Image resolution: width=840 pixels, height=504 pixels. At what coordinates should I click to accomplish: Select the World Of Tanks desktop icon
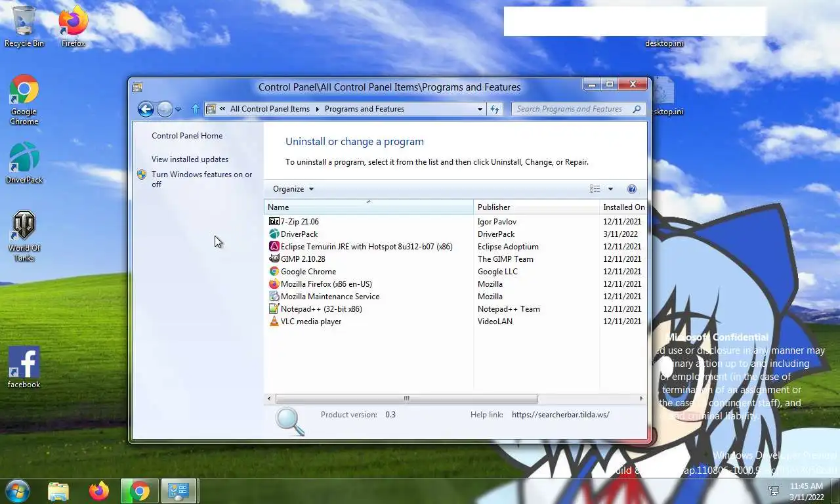[x=24, y=236]
